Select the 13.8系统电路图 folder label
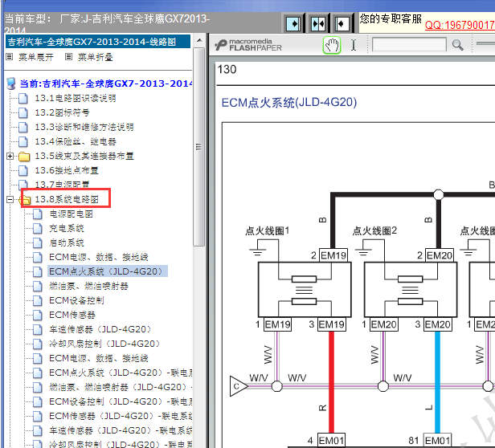Image resolution: width=495 pixels, height=448 pixels. coord(67,199)
